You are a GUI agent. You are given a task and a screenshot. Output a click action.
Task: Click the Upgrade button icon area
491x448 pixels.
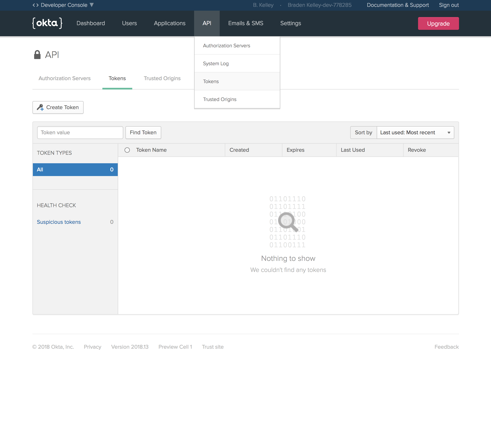coord(438,23)
